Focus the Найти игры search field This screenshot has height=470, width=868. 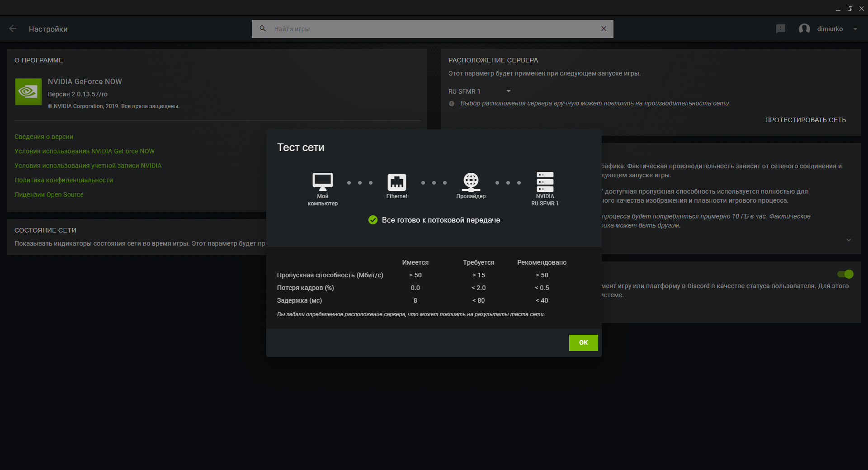click(433, 29)
